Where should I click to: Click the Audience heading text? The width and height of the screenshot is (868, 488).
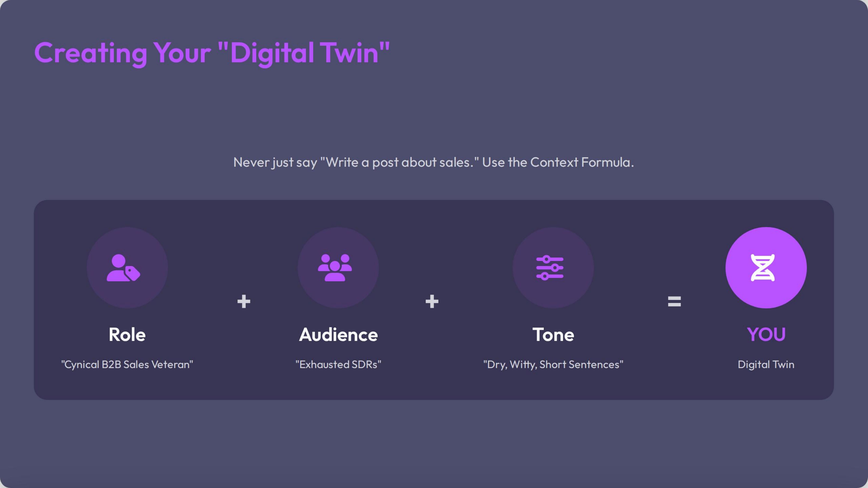click(x=338, y=334)
